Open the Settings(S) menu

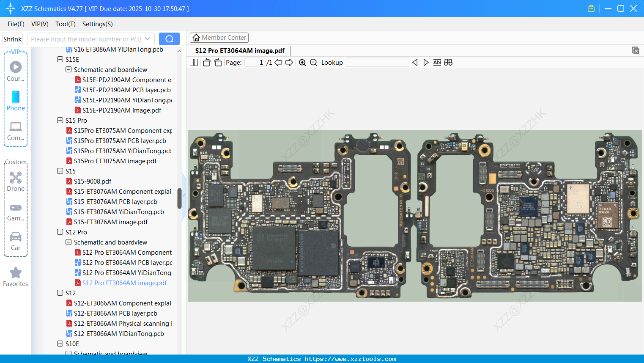tap(97, 24)
